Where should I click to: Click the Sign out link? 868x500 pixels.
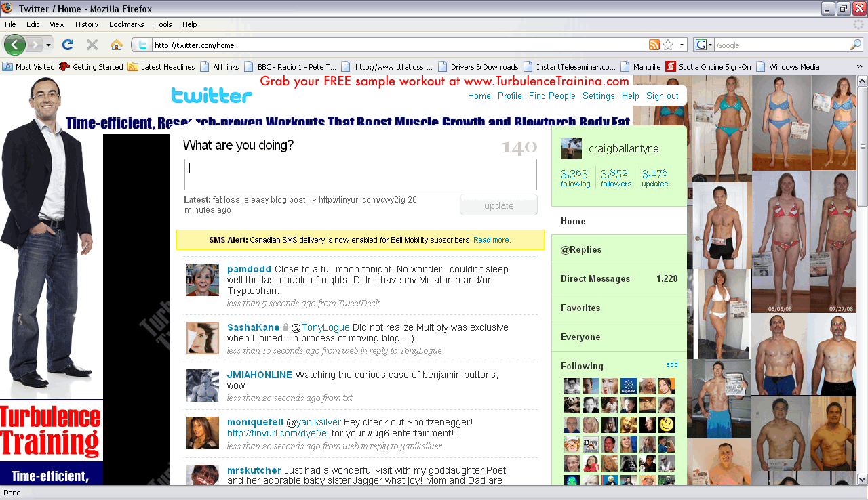click(663, 96)
